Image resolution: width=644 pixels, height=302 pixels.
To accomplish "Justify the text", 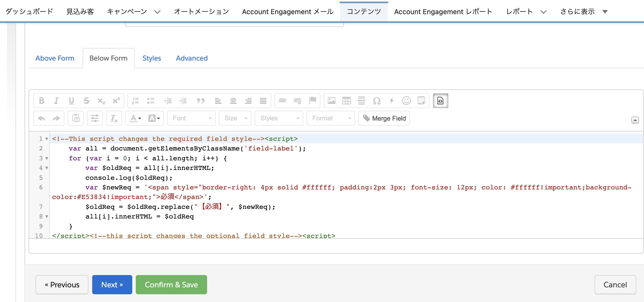I will pyautogui.click(x=263, y=101).
